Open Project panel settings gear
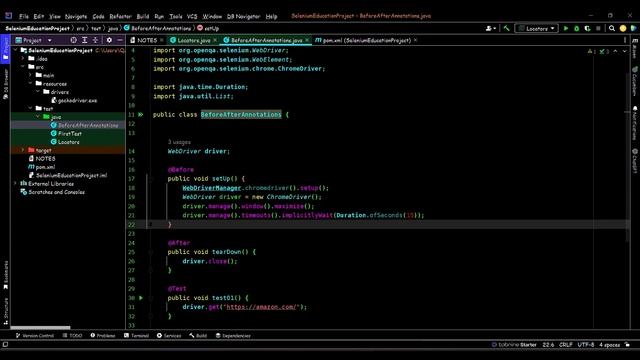This screenshot has width=640, height=360. (x=109, y=40)
